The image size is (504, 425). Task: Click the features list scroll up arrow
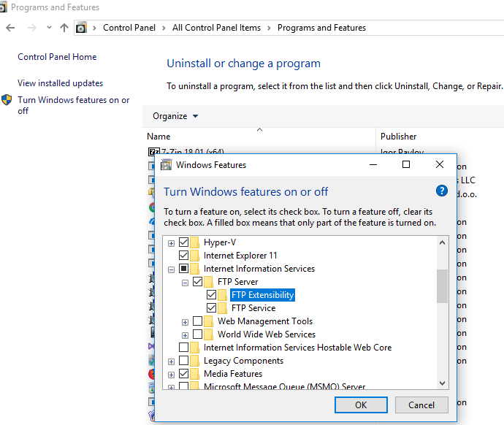click(442, 242)
